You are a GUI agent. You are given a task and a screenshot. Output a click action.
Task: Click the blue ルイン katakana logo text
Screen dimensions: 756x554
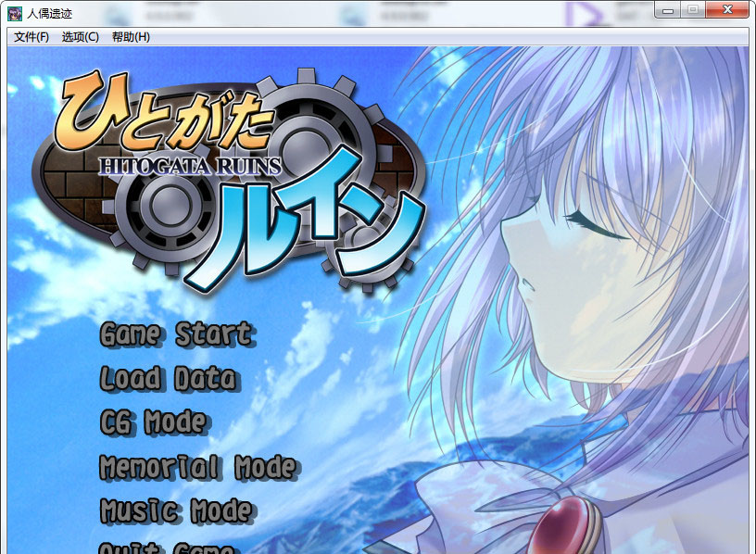[305, 220]
